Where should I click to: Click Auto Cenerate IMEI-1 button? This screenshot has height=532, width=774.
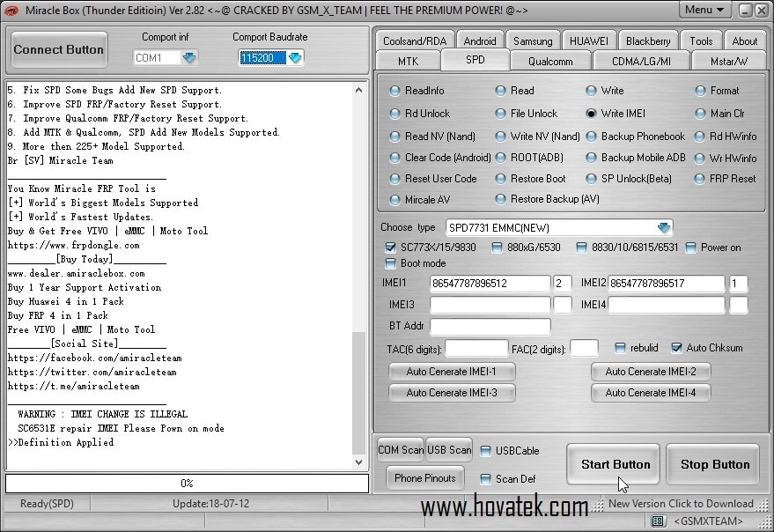[x=451, y=372]
